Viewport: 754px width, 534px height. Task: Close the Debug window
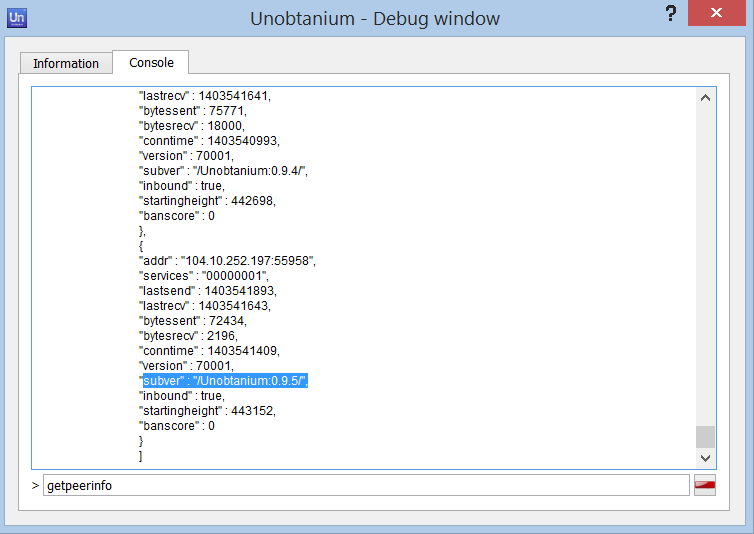coord(716,13)
